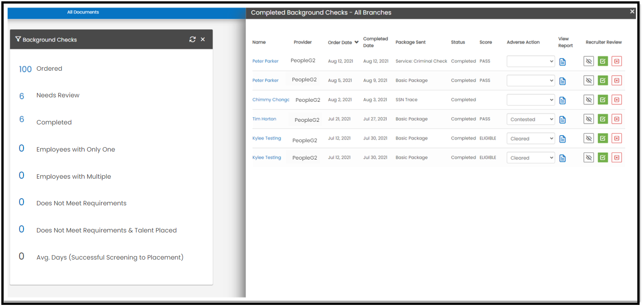The image size is (644, 308).
Task: Close the Background Checks widget
Action: tap(203, 40)
